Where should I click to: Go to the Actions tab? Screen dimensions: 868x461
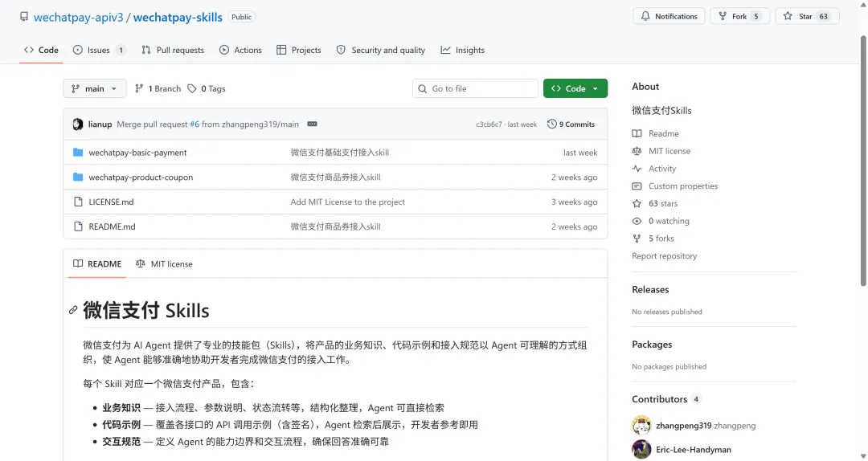[240, 50]
